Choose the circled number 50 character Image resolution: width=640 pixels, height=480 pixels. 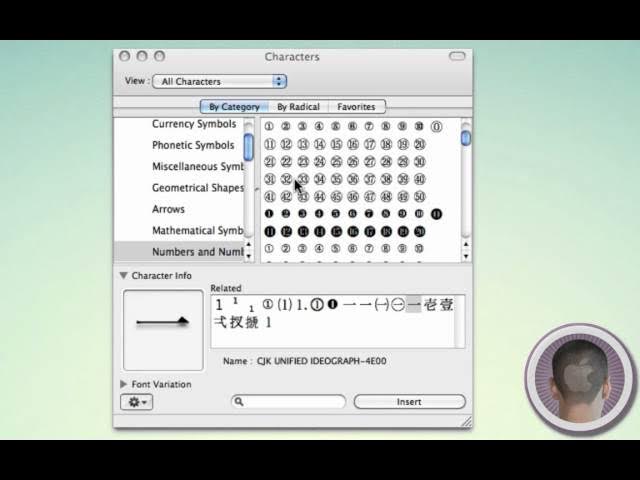tap(419, 197)
